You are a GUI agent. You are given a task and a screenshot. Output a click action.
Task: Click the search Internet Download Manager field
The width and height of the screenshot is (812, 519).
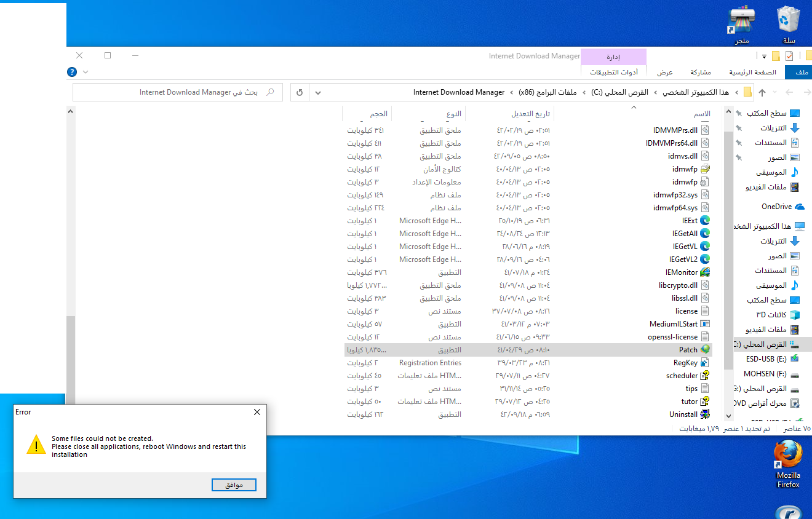(178, 92)
